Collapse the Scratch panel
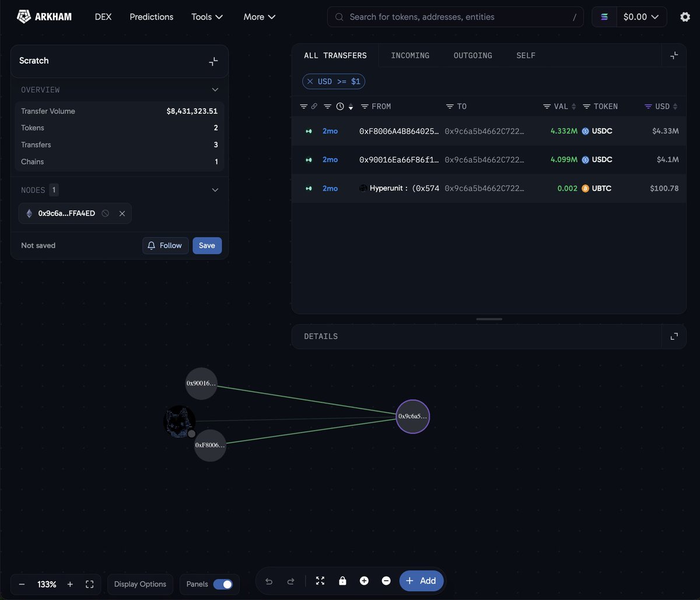 click(x=213, y=61)
